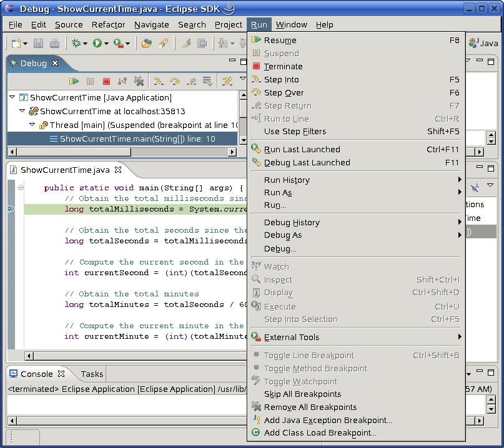The height and width of the screenshot is (448, 504).
Task: Expand the External Tools submenu
Action: tap(356, 337)
